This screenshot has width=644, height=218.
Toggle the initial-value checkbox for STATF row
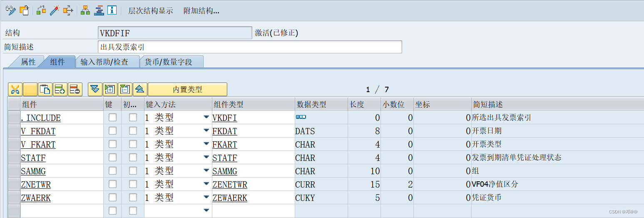click(x=133, y=158)
